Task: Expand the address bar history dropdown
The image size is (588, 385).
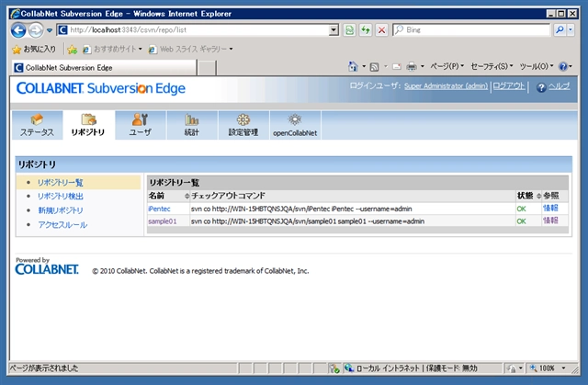Action: tap(334, 30)
